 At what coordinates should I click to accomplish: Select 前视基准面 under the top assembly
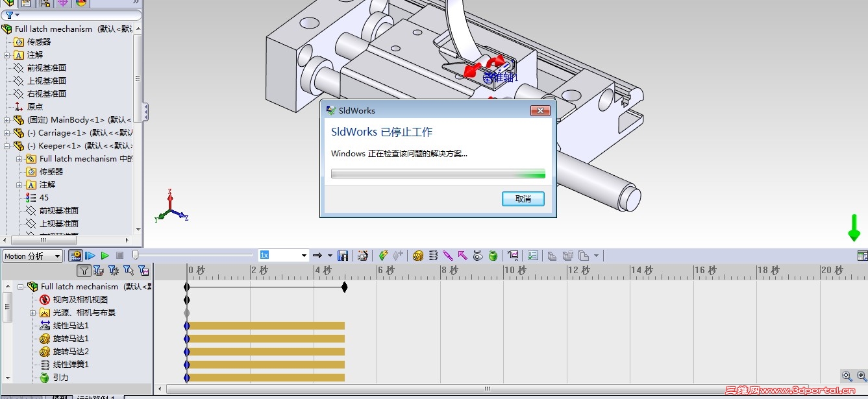46,68
